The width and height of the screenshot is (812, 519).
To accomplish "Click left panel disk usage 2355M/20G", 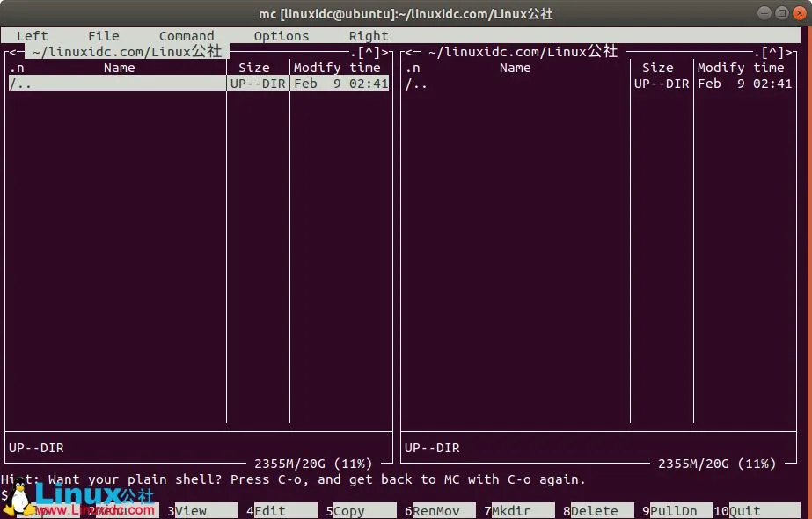I will coord(313,464).
